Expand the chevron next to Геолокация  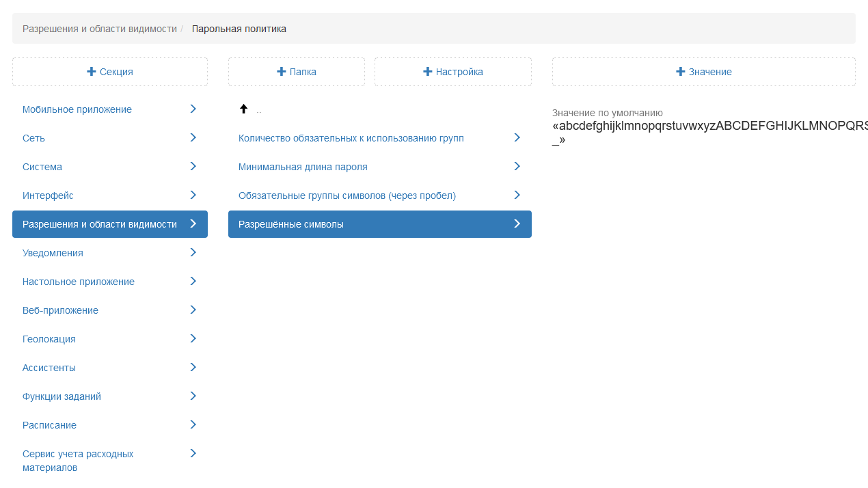[x=193, y=339]
